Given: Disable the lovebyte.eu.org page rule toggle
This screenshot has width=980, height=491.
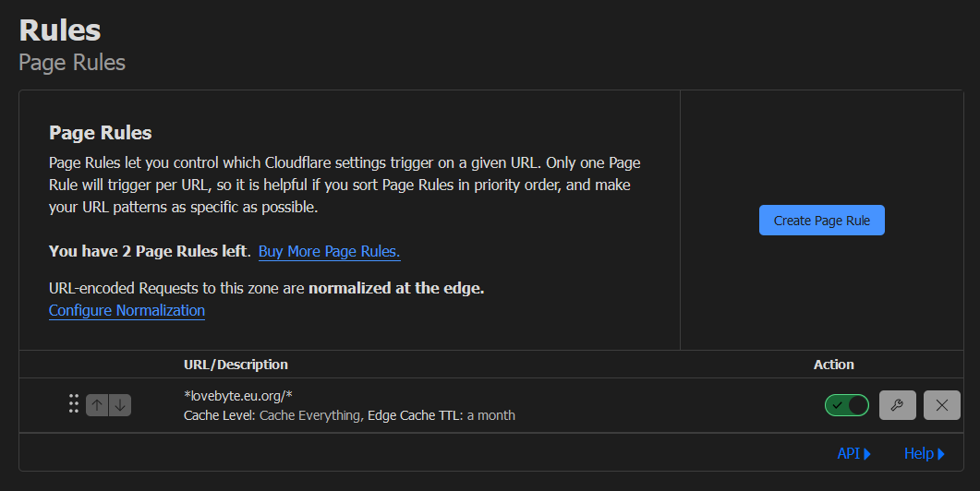Looking at the screenshot, I should 847,405.
